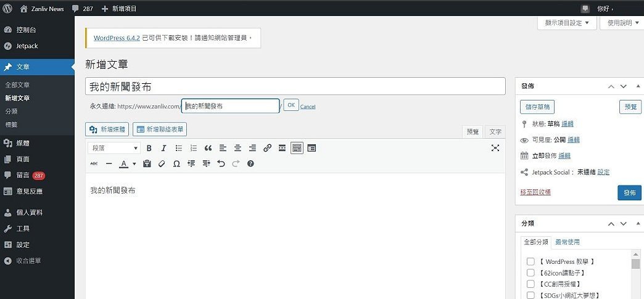The image size is (644, 299).
Task: Enable distraction-free fullscreen writing mode
Action: (495, 149)
